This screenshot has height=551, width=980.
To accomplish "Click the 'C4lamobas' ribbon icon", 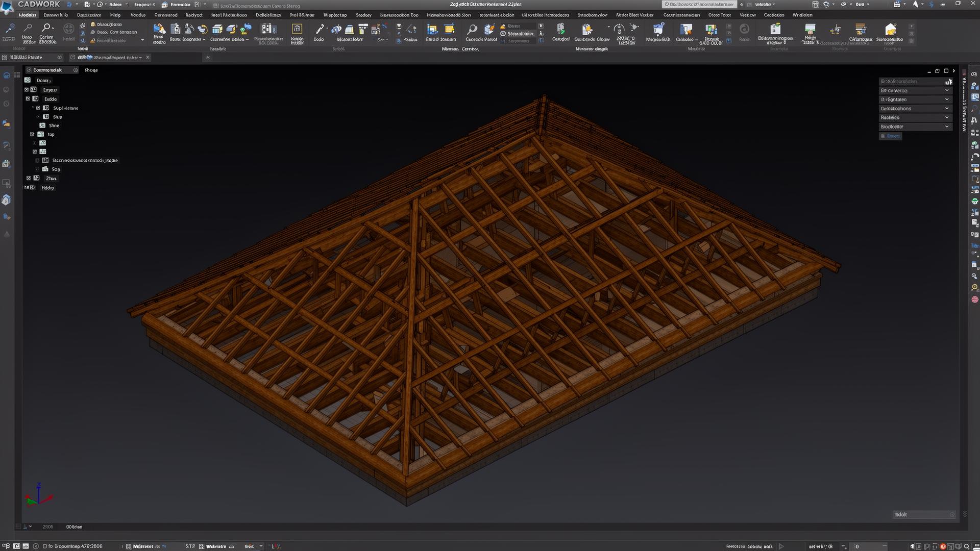I will (861, 30).
